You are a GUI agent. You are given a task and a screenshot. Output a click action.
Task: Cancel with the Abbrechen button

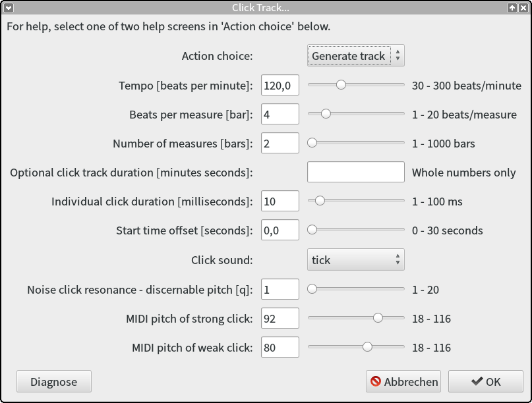pyautogui.click(x=403, y=382)
